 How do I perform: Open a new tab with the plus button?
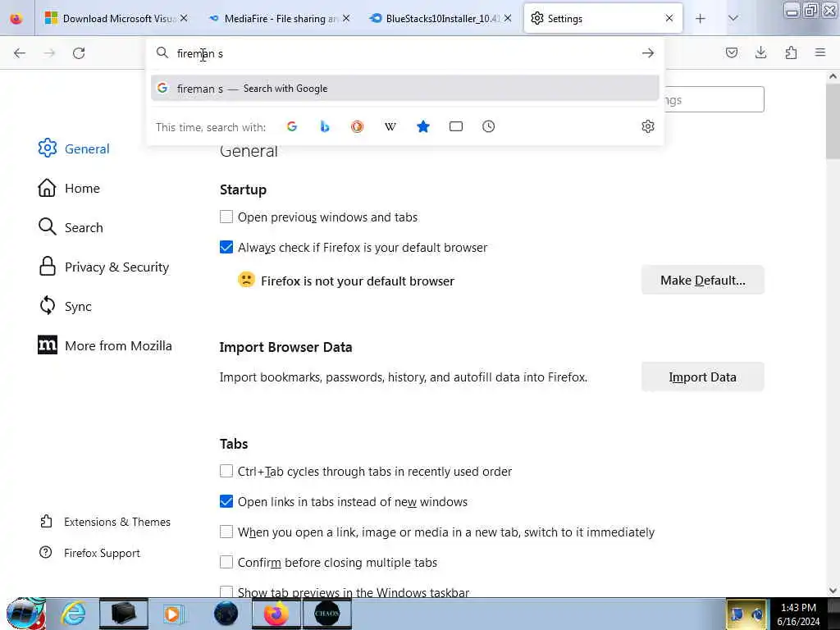(701, 19)
